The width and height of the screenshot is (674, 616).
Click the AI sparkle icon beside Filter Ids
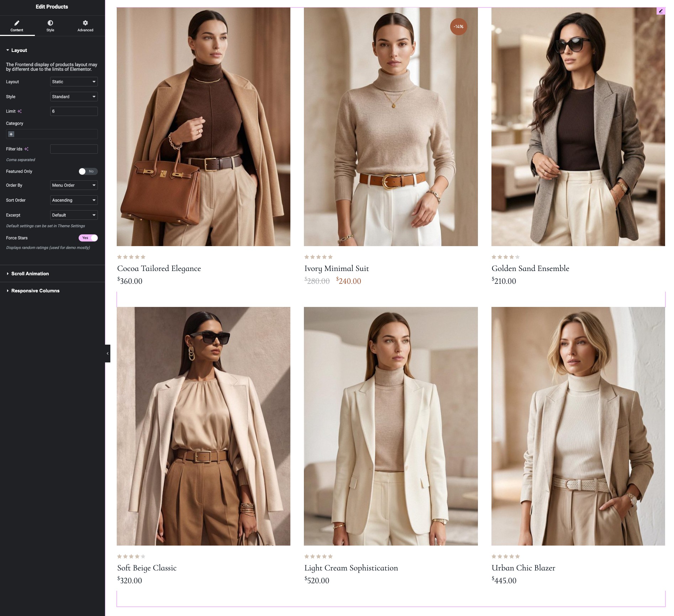pos(26,149)
